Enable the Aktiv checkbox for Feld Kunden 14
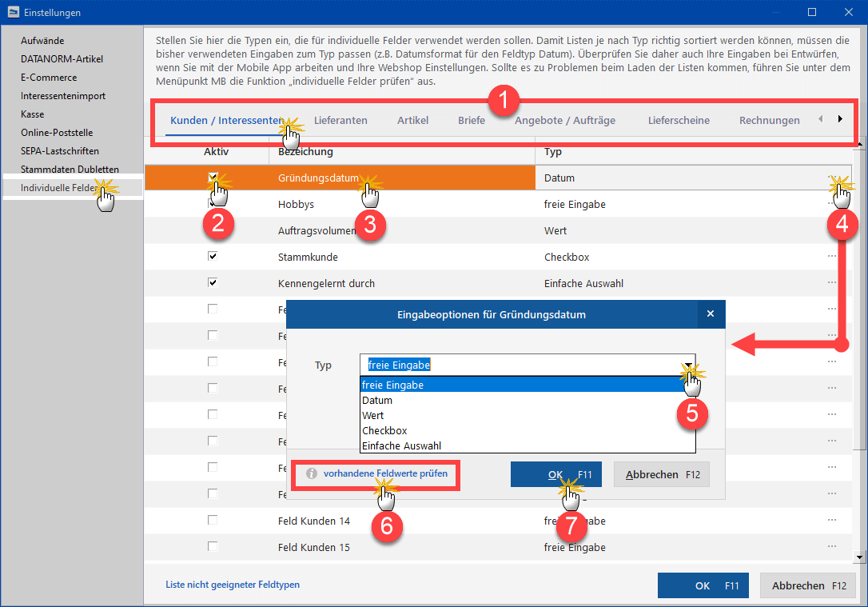Screen dimensions: 868x607 click(x=213, y=520)
